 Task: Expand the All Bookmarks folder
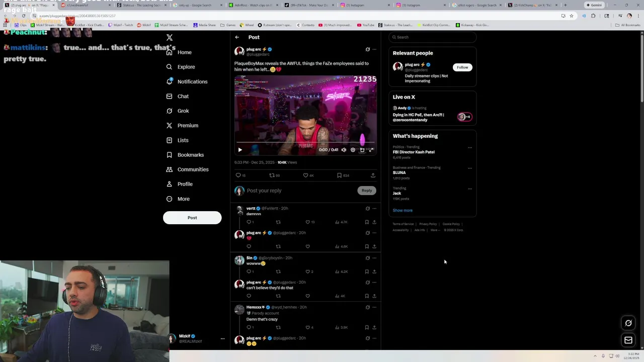(628, 25)
